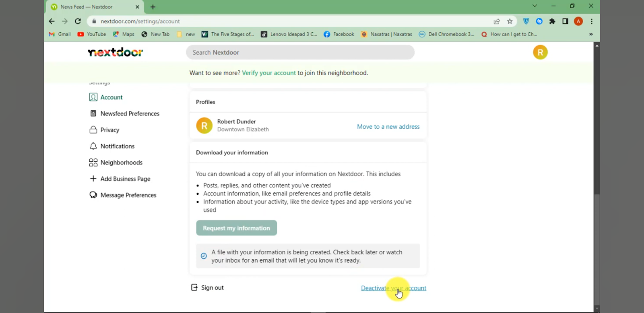Click the Robert Dunder name text
The width and height of the screenshot is (644, 313).
click(x=236, y=121)
